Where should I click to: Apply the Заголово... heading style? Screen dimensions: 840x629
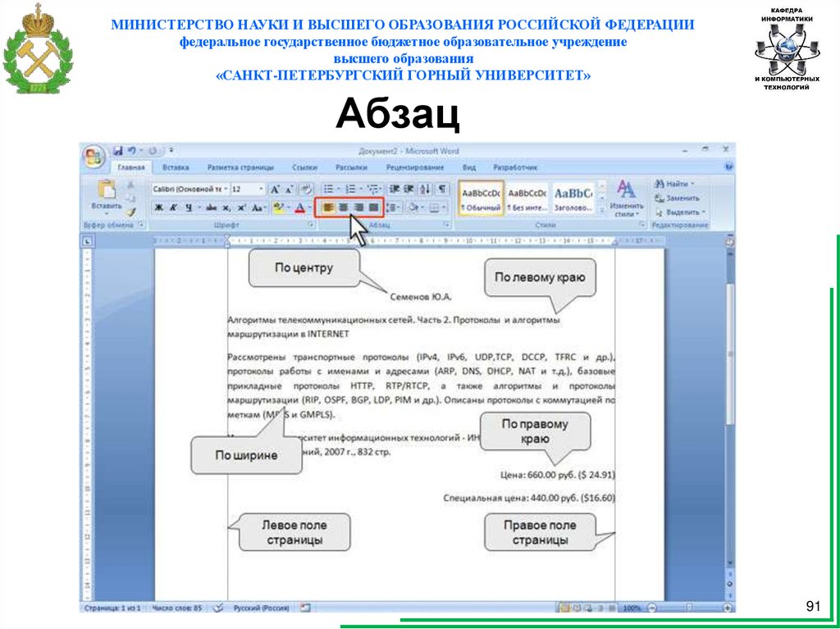pos(573,199)
